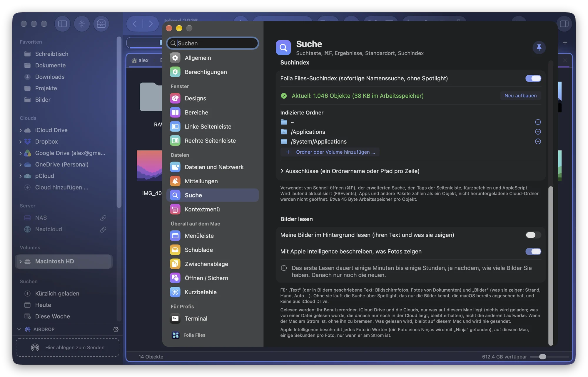588x377 pixels.
Task: Remove /Applications from indexed folders
Action: point(538,132)
